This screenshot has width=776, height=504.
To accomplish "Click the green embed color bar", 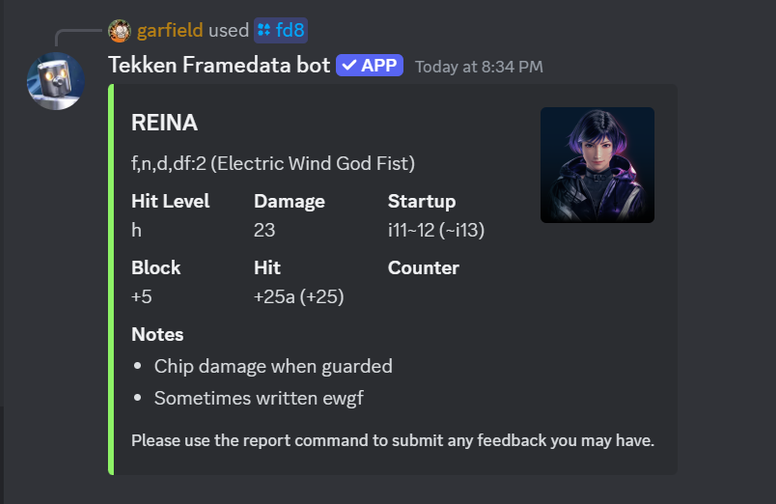I will tap(111, 279).
